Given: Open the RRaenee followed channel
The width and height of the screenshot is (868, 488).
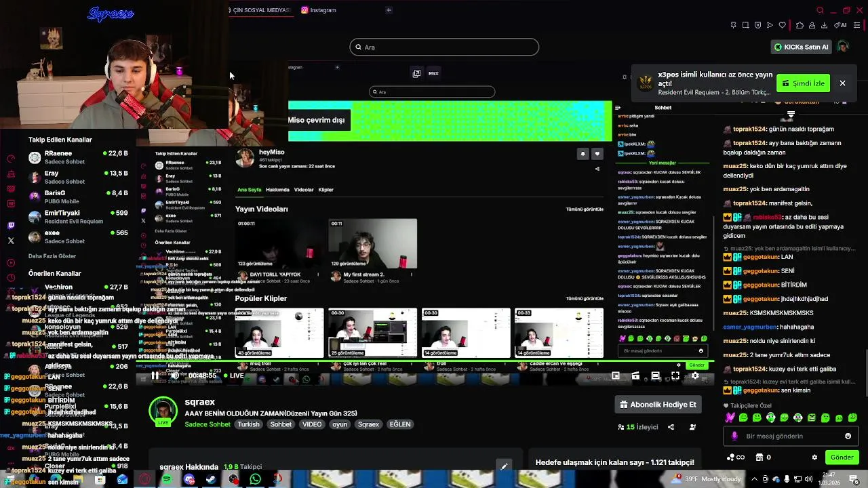Looking at the screenshot, I should (78, 157).
